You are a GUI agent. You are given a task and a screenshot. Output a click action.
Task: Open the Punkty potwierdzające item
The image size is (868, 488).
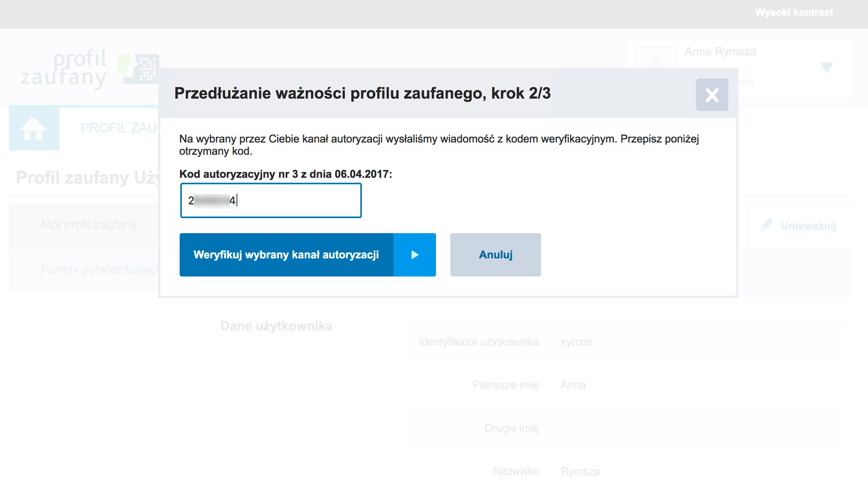(x=100, y=269)
